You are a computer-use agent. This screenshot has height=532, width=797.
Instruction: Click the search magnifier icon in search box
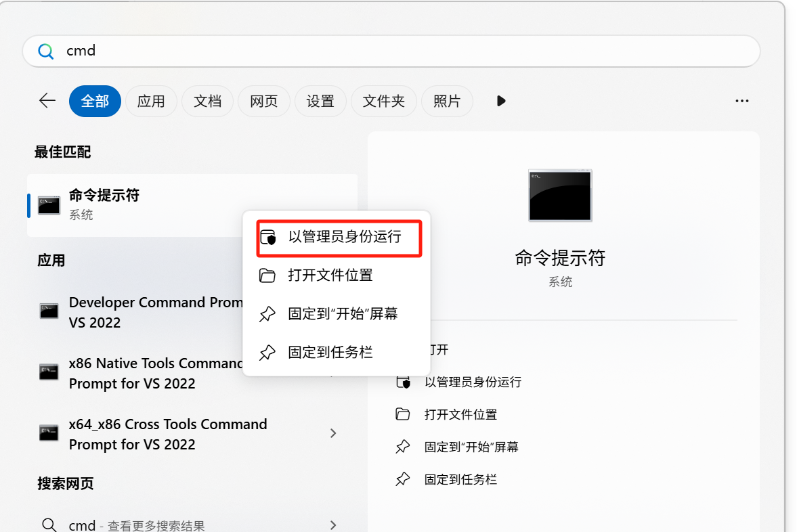[x=46, y=51]
